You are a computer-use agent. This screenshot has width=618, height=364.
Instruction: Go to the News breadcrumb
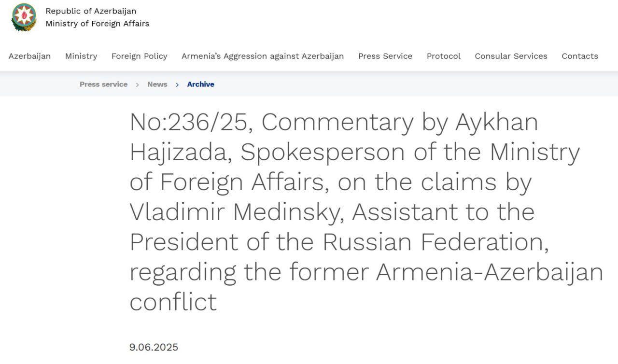point(157,84)
